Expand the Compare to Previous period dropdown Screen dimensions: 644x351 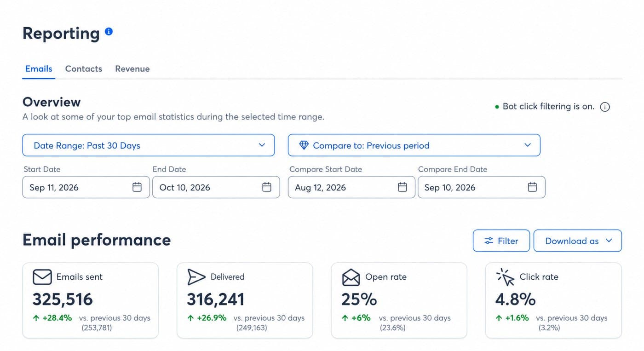pyautogui.click(x=414, y=145)
